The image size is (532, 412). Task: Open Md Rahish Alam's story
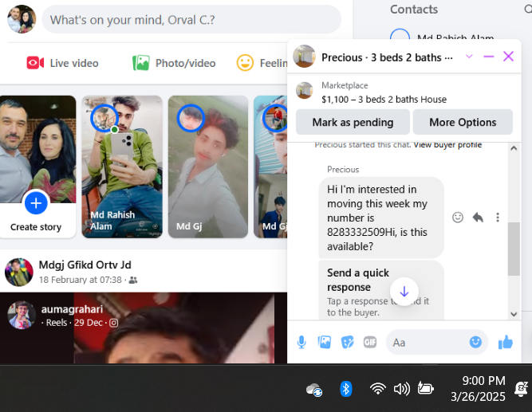pos(122,167)
